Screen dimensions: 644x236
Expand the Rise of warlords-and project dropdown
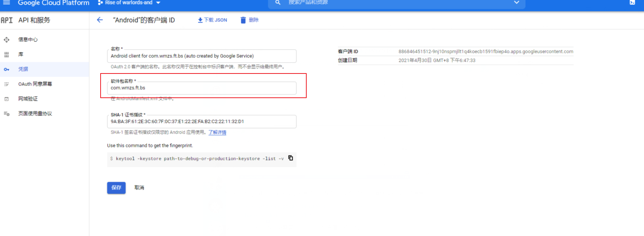158,3
